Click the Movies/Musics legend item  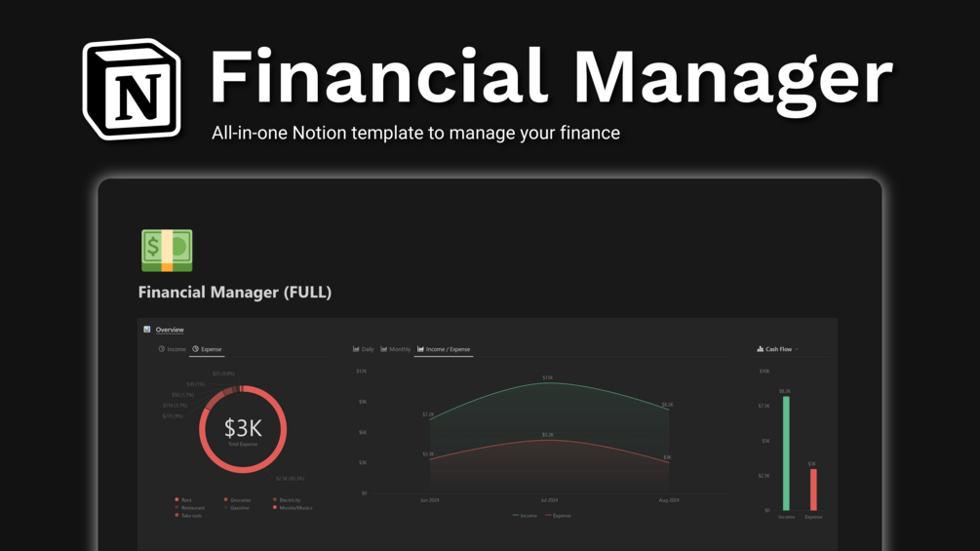tap(292, 508)
